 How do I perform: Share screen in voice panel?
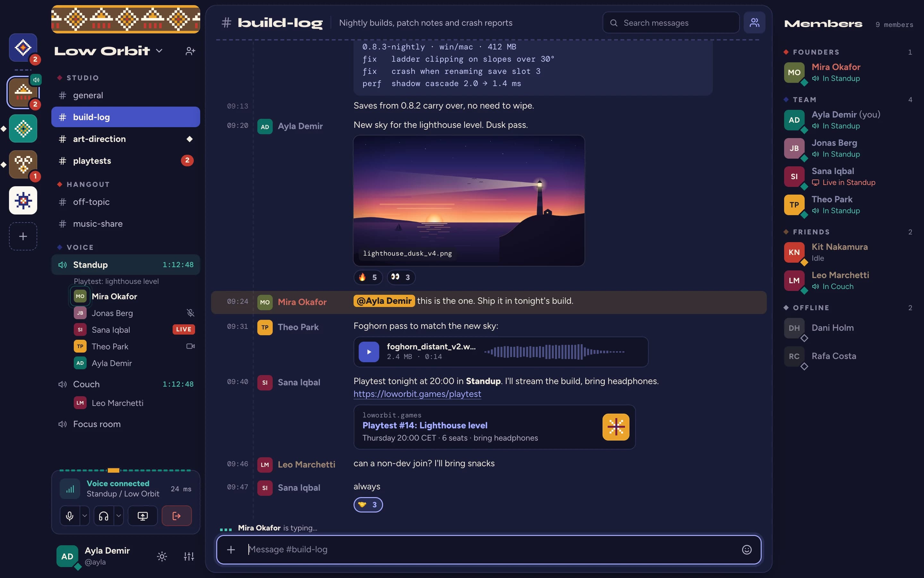point(142,516)
